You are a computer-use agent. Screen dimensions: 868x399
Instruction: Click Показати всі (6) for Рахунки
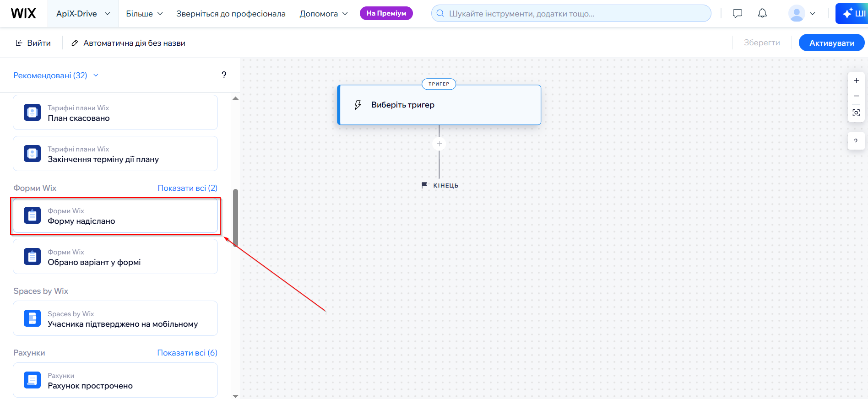[x=187, y=353]
